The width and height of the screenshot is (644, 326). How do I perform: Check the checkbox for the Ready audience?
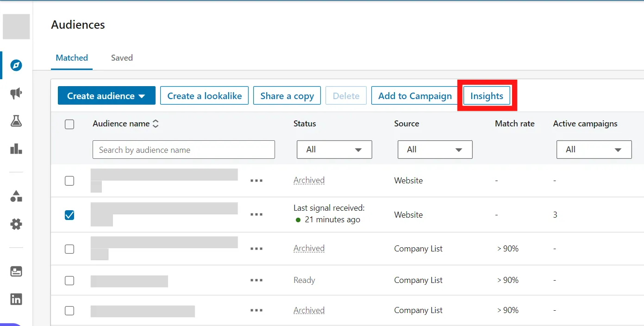[69, 280]
